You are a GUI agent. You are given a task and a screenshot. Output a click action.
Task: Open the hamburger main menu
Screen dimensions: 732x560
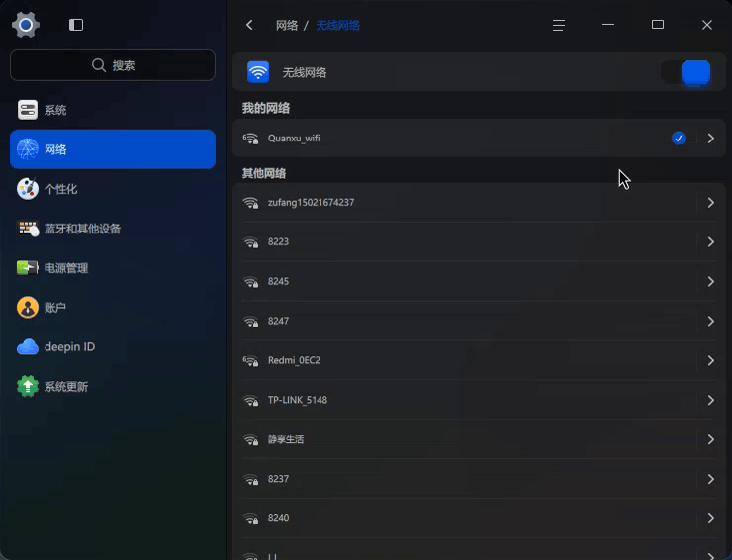[558, 25]
